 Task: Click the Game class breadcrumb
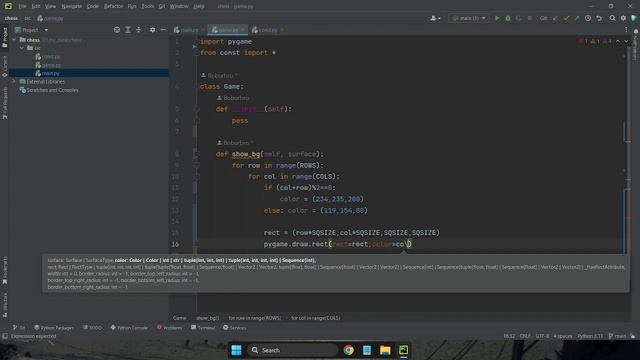point(179,318)
